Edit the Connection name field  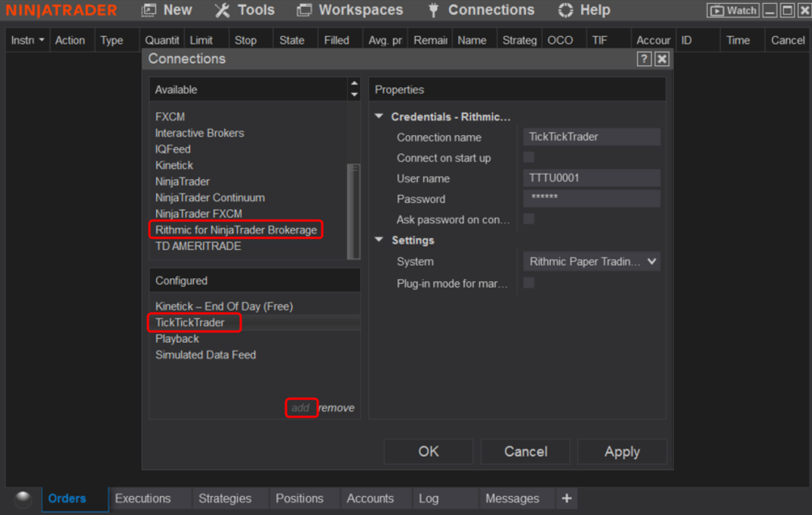592,137
